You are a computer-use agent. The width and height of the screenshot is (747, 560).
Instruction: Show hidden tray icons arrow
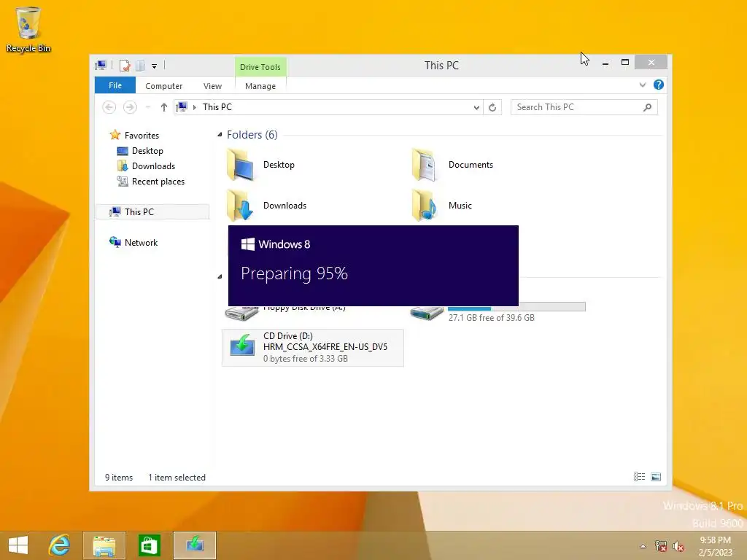(x=643, y=546)
